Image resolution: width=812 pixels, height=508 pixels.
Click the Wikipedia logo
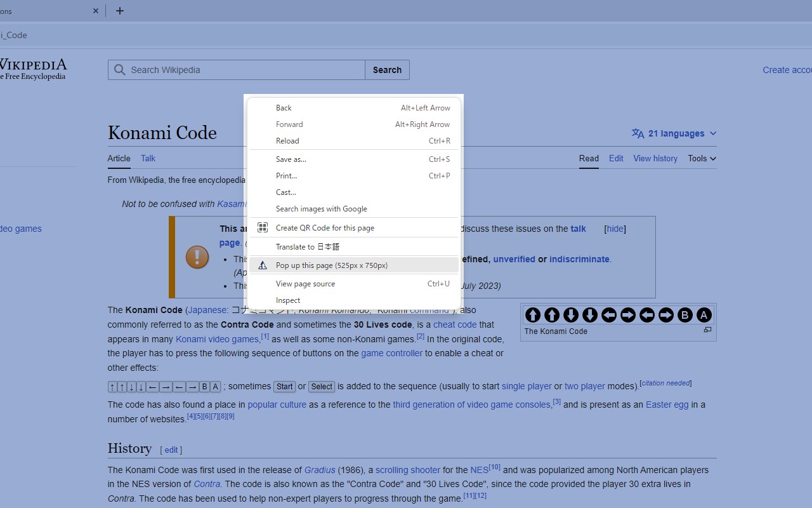click(33, 69)
